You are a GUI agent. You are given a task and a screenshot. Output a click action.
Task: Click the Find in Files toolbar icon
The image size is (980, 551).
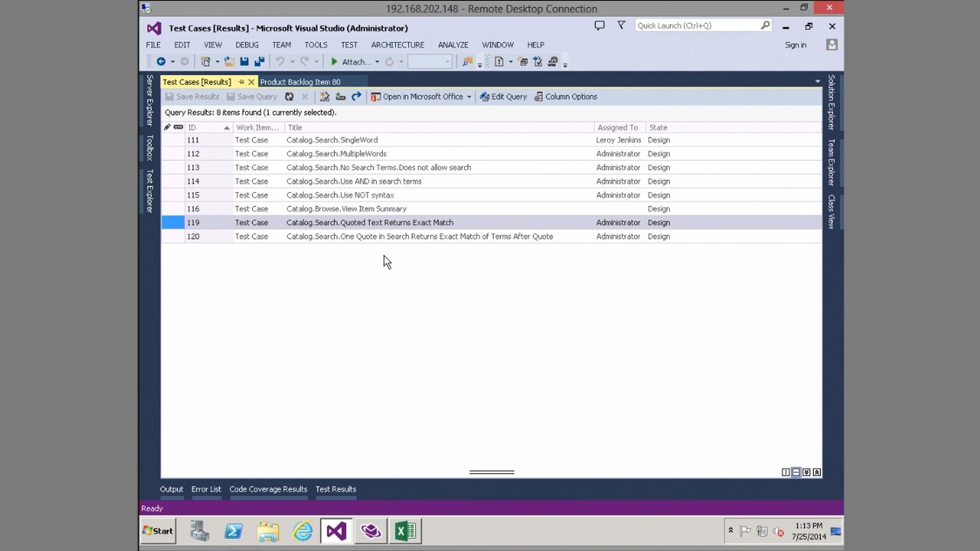[x=467, y=62]
